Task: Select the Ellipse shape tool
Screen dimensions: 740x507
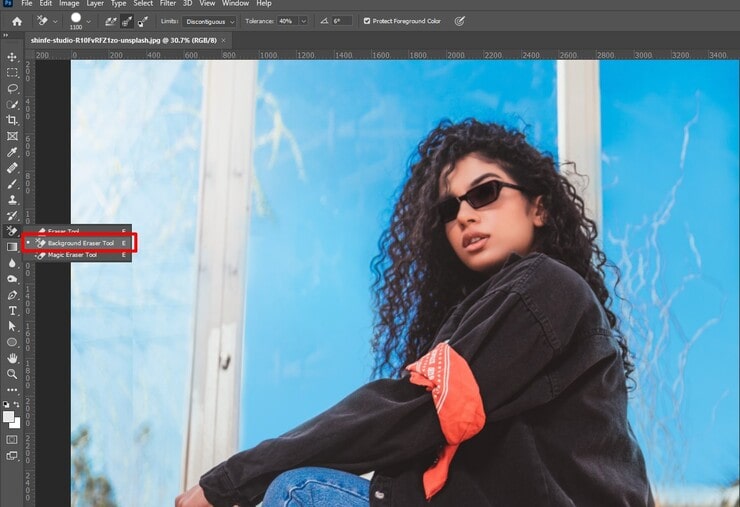Action: tap(12, 342)
